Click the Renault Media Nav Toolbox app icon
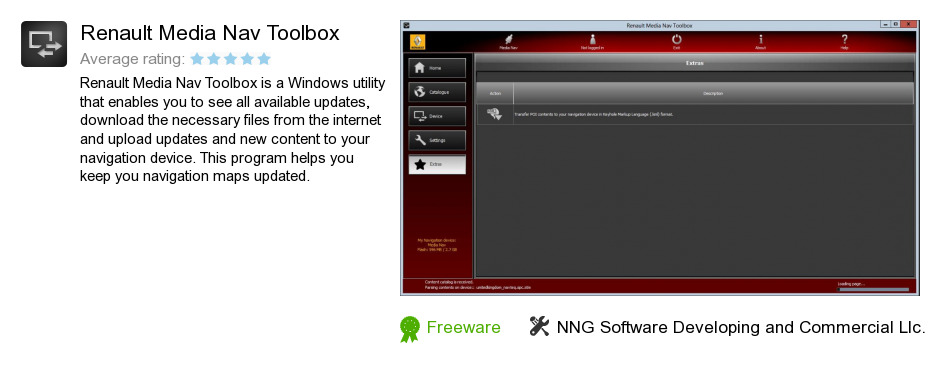 44,44
